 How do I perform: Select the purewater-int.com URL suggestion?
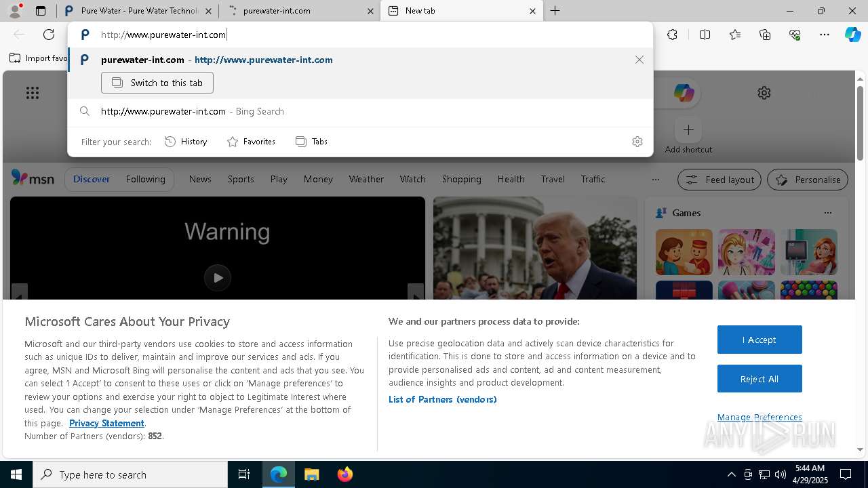(x=359, y=60)
